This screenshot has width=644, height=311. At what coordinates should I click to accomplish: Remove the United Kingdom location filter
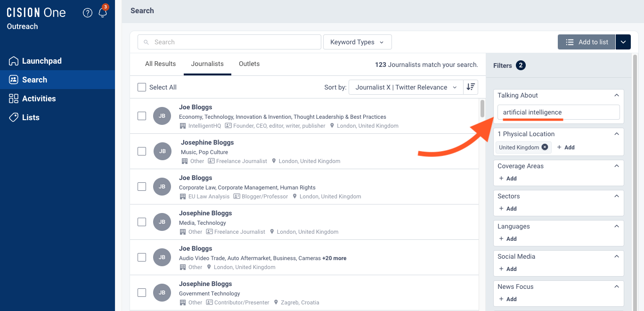[545, 147]
